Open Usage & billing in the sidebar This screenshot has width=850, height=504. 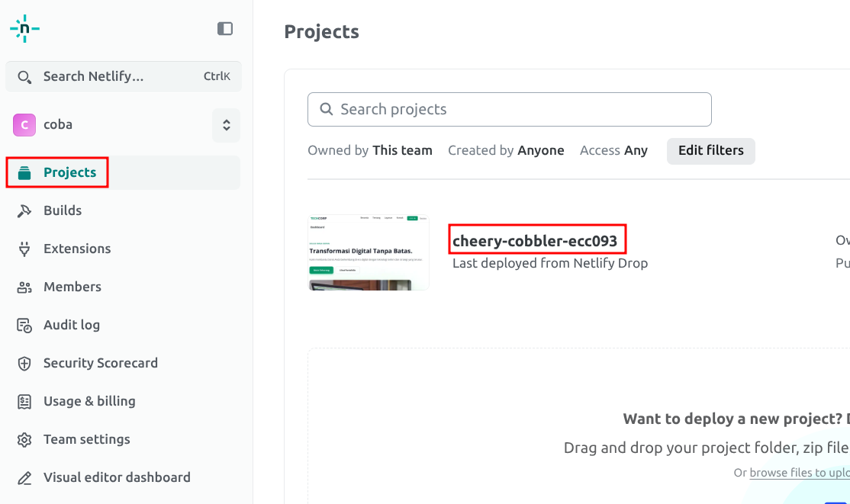click(124, 402)
